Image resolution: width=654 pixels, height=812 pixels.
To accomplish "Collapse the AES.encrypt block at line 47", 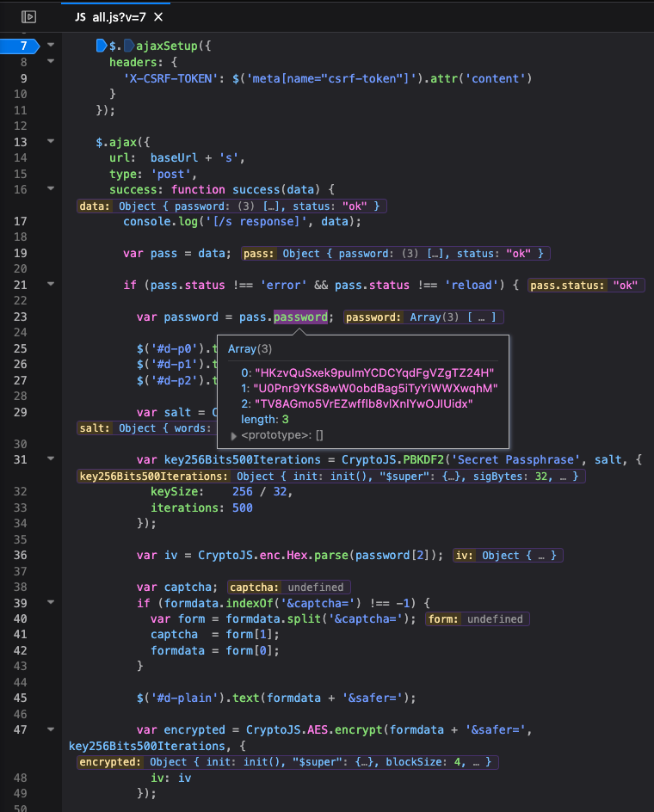I will pyautogui.click(x=50, y=730).
